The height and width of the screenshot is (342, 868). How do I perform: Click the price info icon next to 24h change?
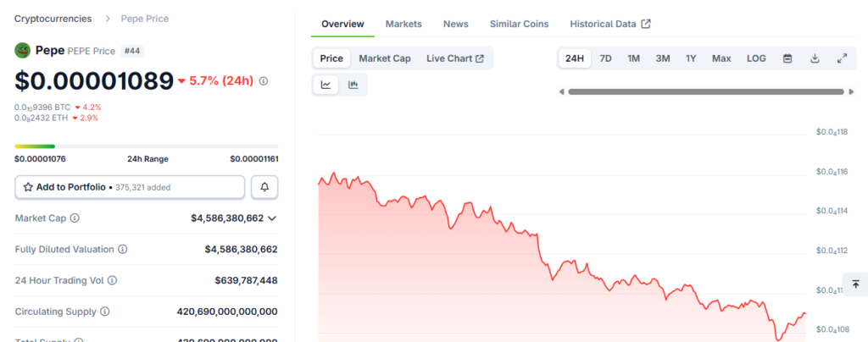(264, 81)
